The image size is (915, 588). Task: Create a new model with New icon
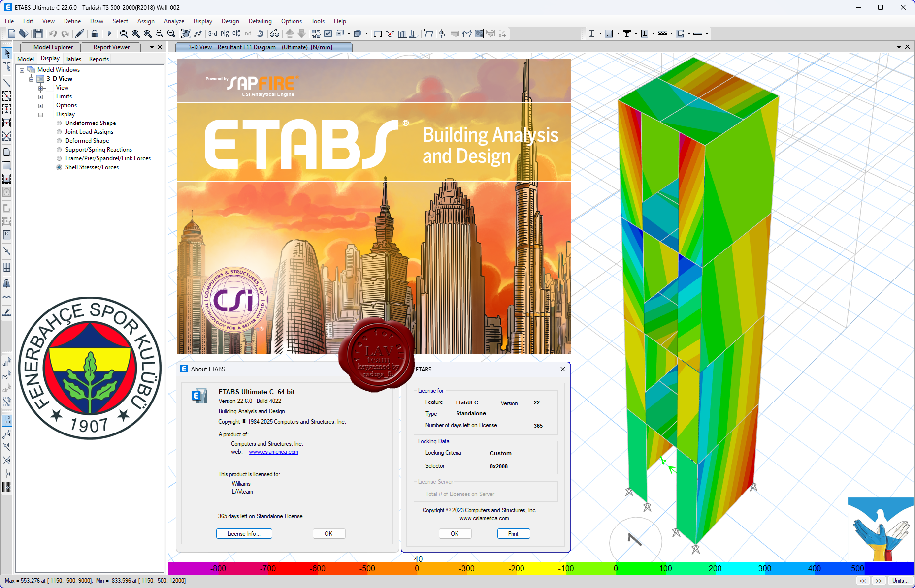click(12, 33)
